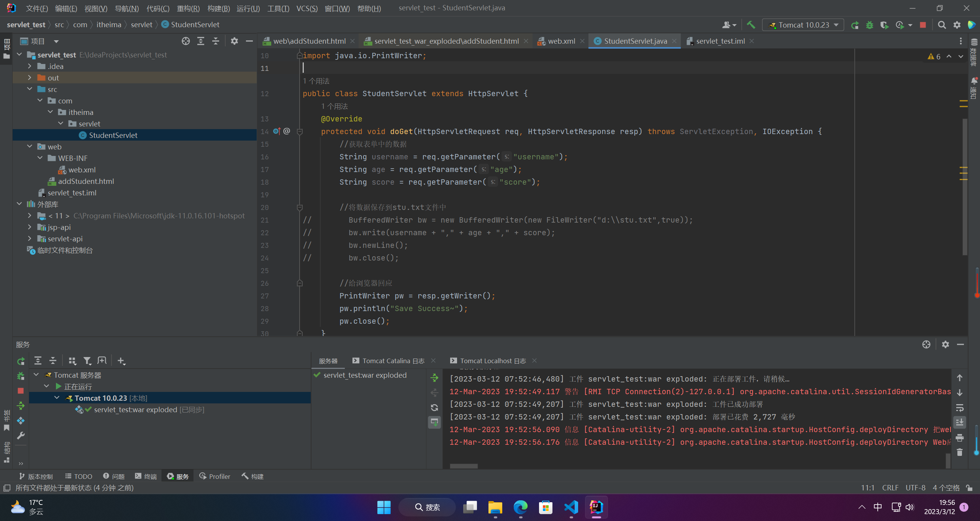This screenshot has width=980, height=521.
Task: Stop the running Tomcat with red square
Action: pos(923,25)
